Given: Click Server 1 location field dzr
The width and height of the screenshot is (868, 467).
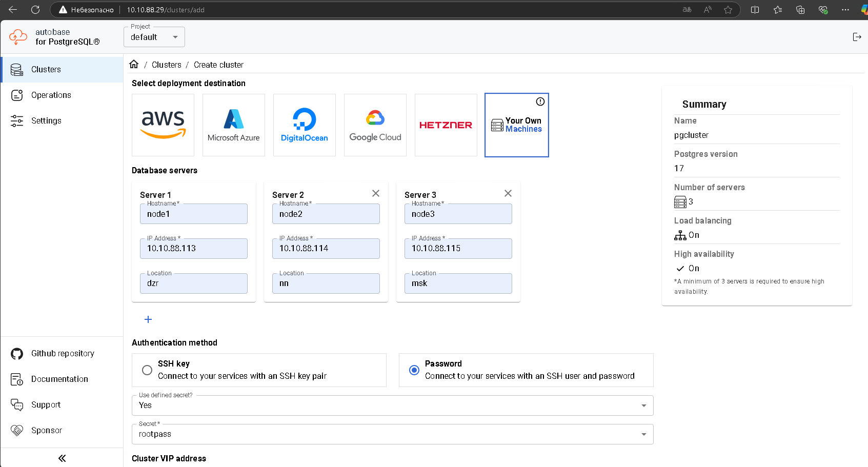Looking at the screenshot, I should (194, 283).
